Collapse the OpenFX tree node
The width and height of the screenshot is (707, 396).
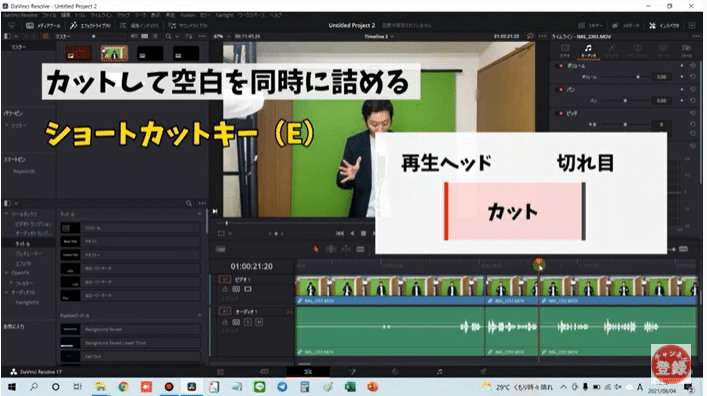pos(6,273)
